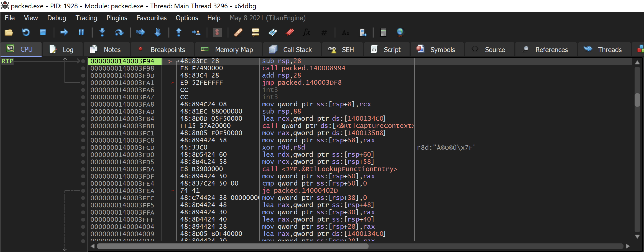Execute till return with up-arrow icon
644x252 pixels.
(179, 32)
